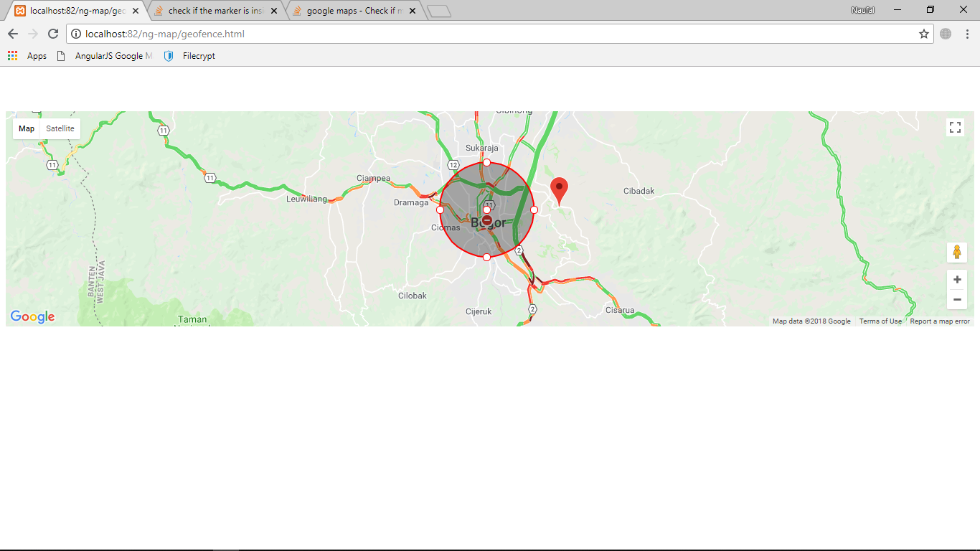Image resolution: width=980 pixels, height=551 pixels.
Task: Close the geofence localhost tab
Action: [136, 11]
